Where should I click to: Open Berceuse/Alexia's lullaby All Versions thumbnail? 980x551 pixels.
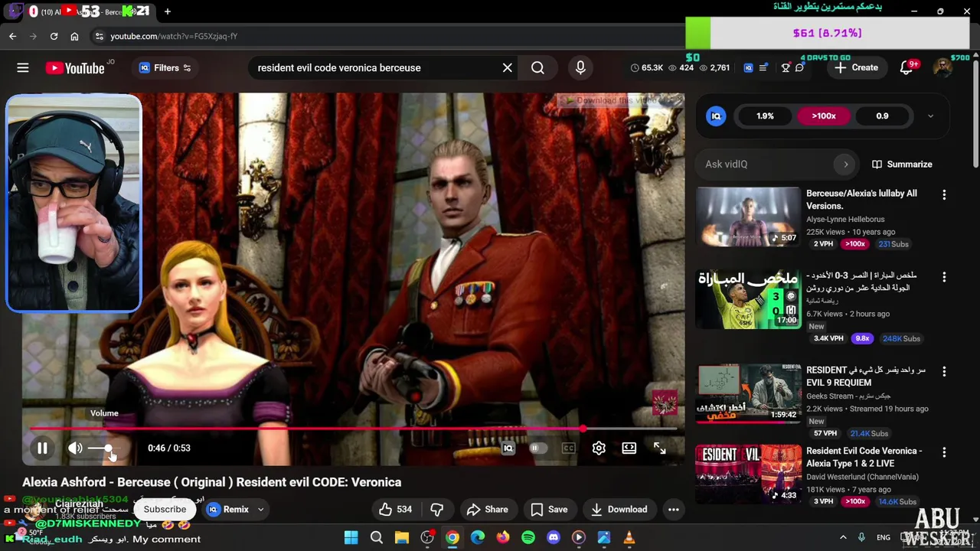pyautogui.click(x=748, y=217)
